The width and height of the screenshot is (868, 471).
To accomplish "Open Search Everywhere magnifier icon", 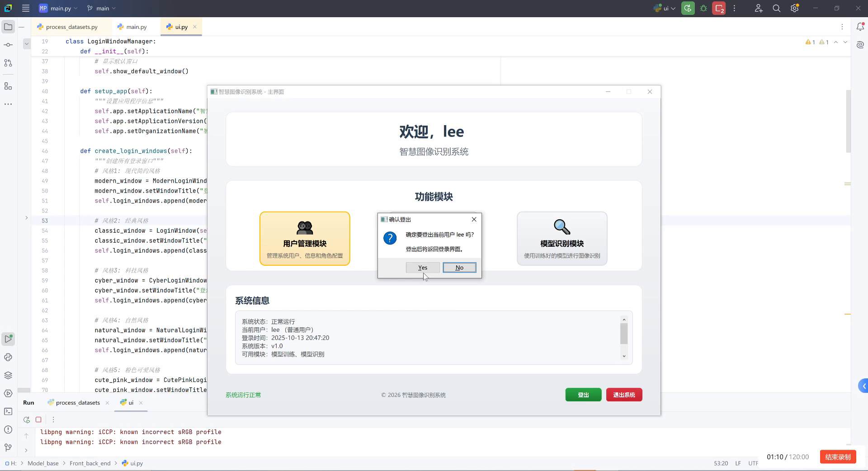I will [777, 8].
